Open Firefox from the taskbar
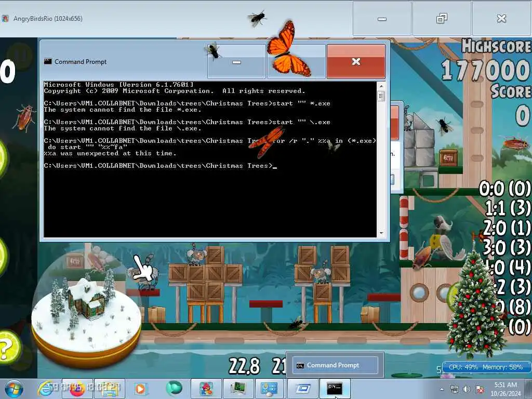This screenshot has width=532, height=399. (x=77, y=389)
